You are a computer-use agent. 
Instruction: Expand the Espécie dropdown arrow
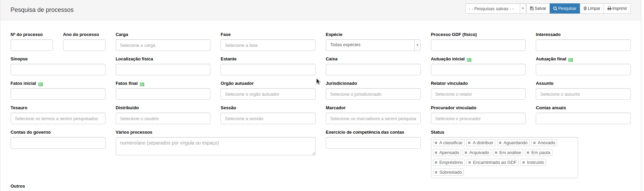click(x=417, y=45)
